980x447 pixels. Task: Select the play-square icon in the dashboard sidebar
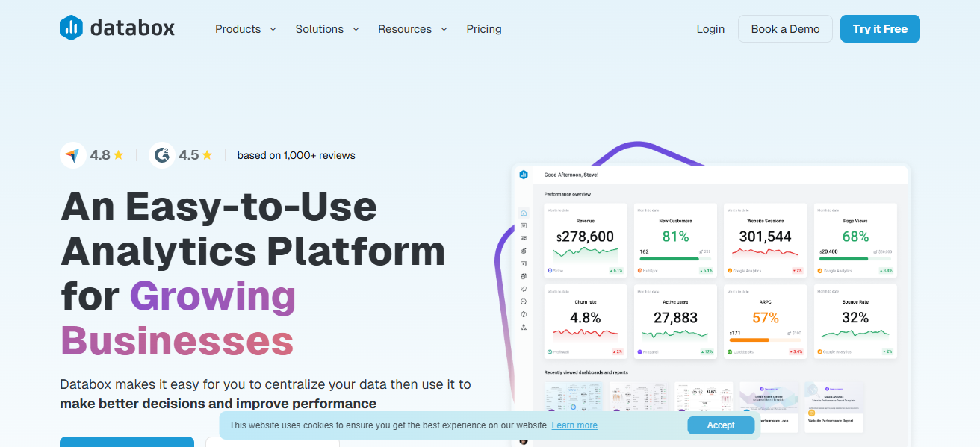[524, 263]
